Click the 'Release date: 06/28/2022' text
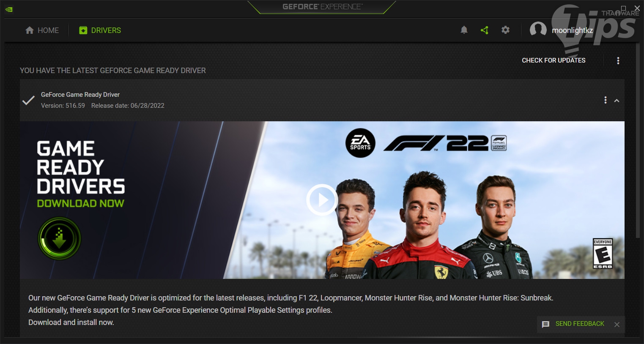The image size is (644, 344). (128, 106)
